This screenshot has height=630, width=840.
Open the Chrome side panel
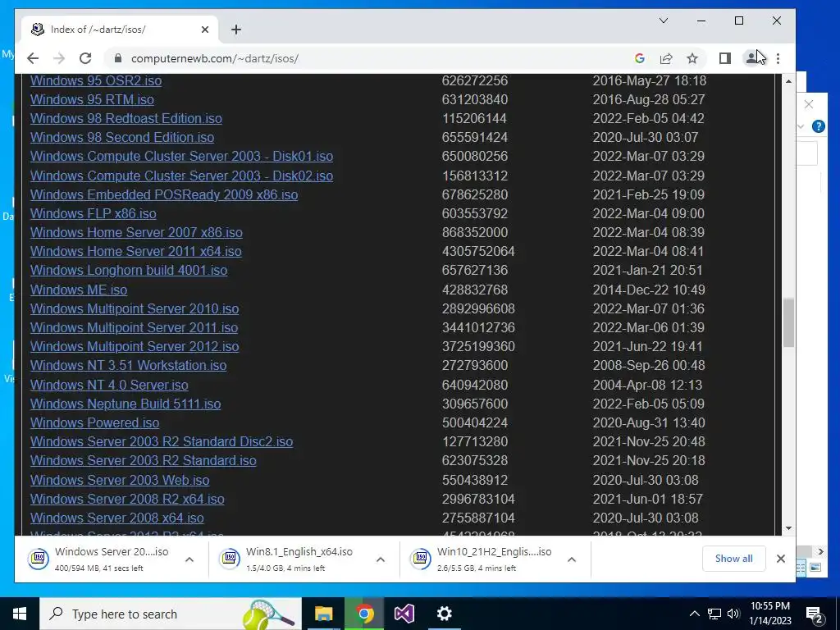[x=725, y=58]
